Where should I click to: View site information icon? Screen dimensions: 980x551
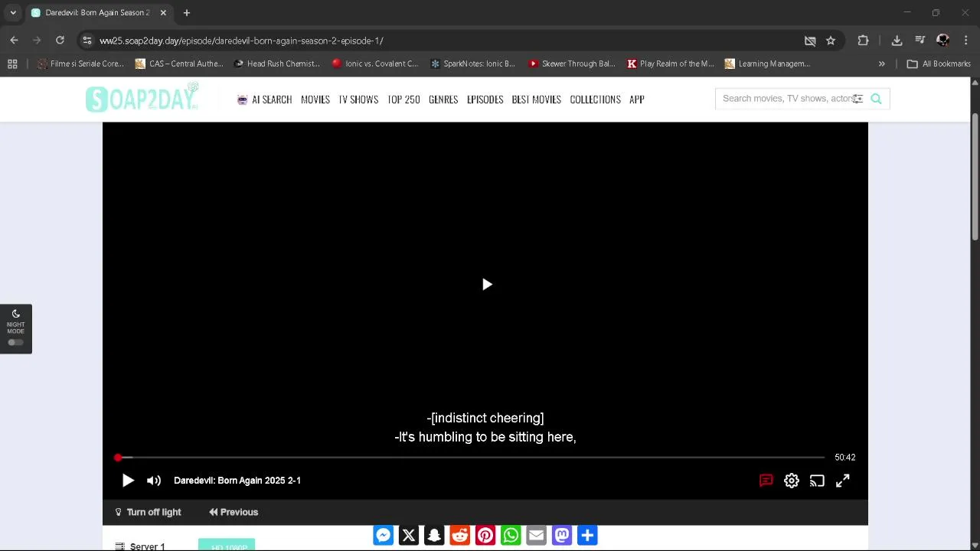[87, 41]
